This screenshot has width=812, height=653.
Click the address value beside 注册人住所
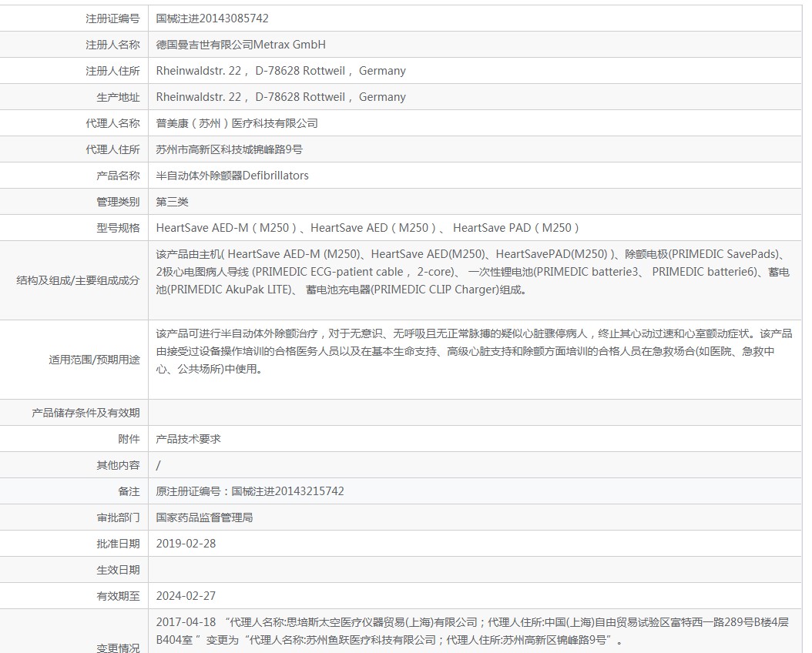(x=280, y=71)
